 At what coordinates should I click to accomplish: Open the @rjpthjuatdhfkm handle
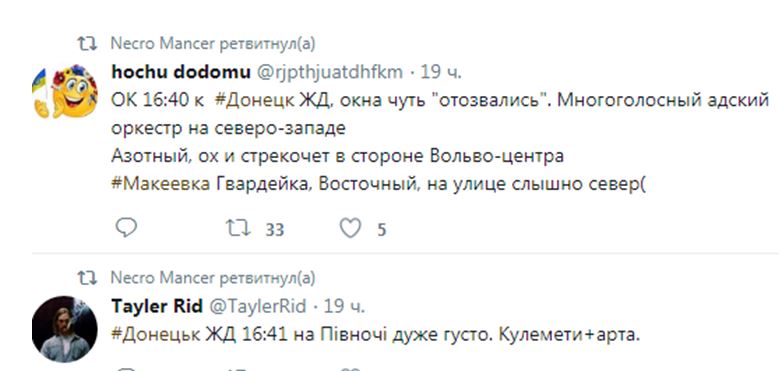[x=329, y=73]
